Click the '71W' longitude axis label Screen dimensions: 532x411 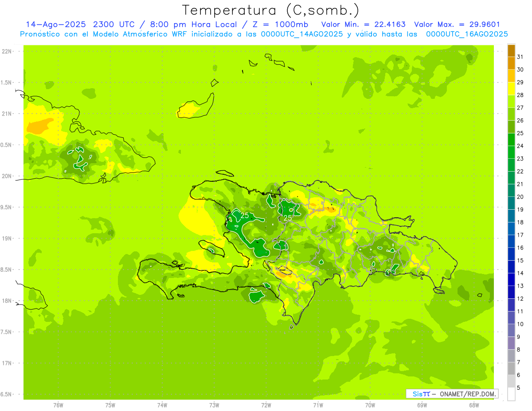318,405
